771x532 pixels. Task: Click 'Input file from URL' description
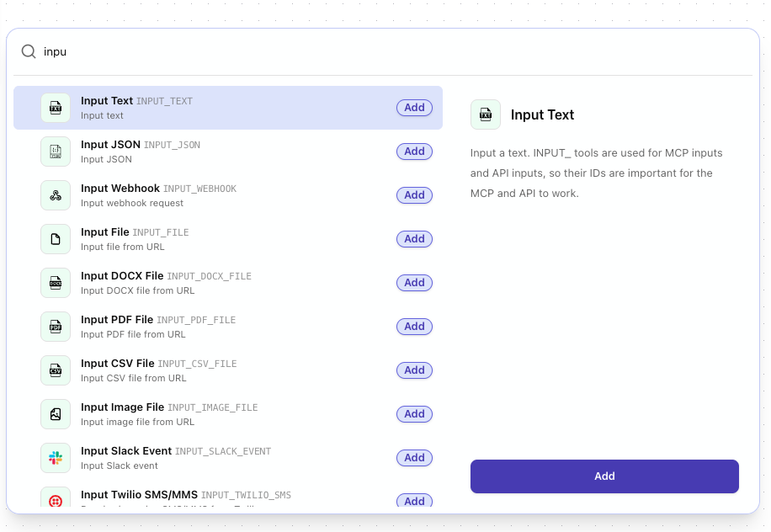click(x=122, y=247)
